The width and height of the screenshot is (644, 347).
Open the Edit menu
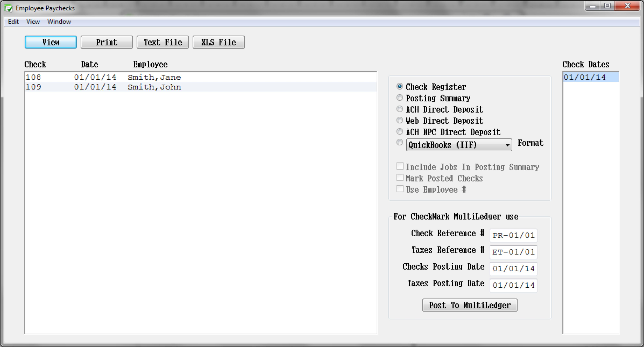tap(13, 22)
